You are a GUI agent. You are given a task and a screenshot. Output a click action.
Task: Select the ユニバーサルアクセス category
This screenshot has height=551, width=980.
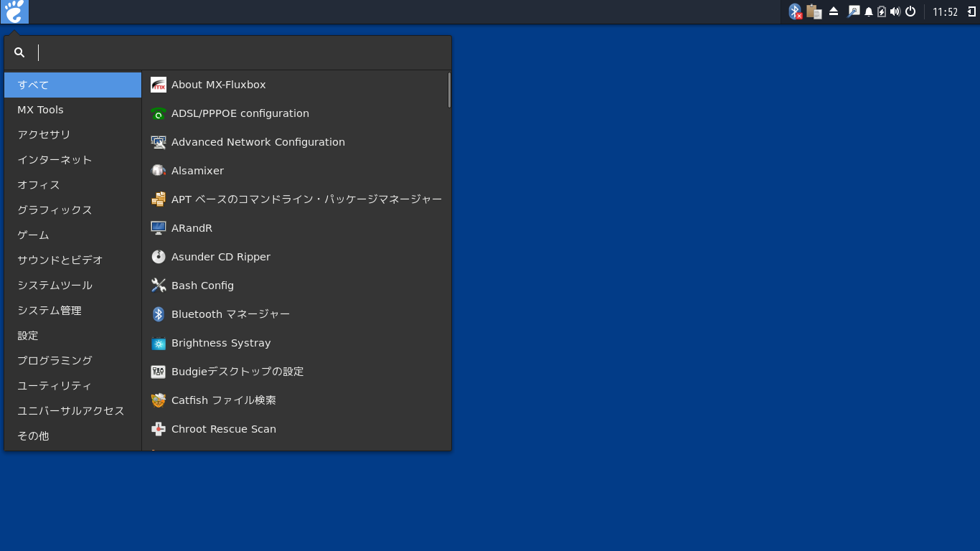click(72, 411)
